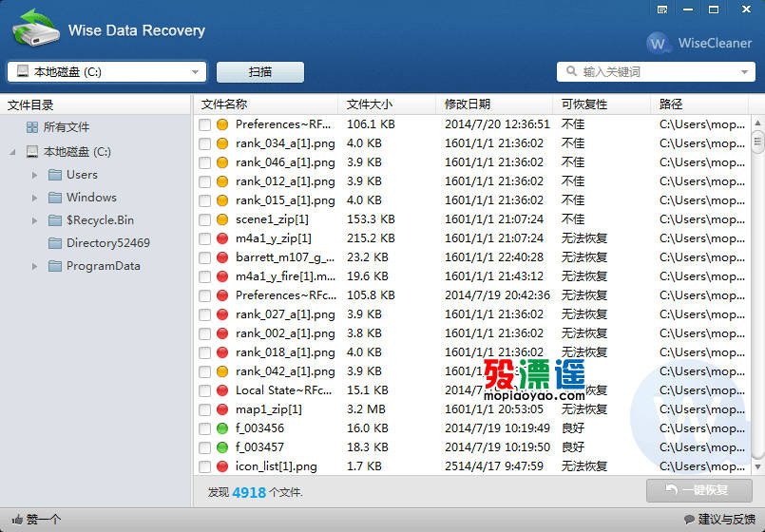Check the box for rank_015_a[1].png
This screenshot has height=532, width=765.
point(205,200)
